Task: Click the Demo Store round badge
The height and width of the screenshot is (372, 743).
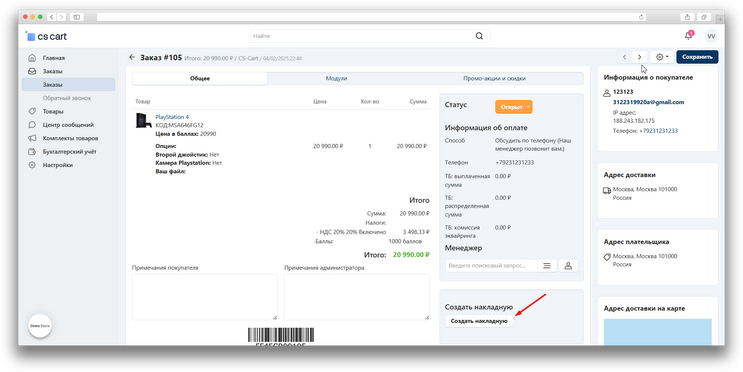Action: pos(40,326)
